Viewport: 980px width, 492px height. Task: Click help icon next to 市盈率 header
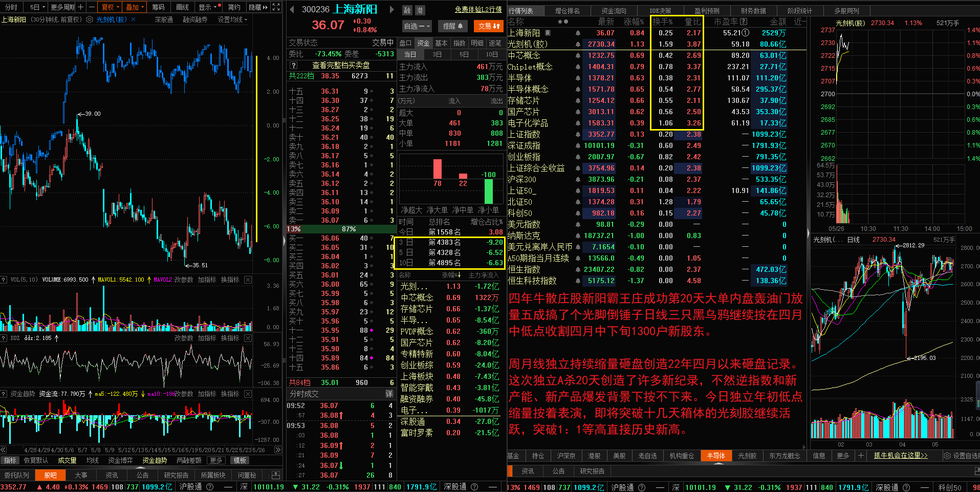[x=744, y=22]
